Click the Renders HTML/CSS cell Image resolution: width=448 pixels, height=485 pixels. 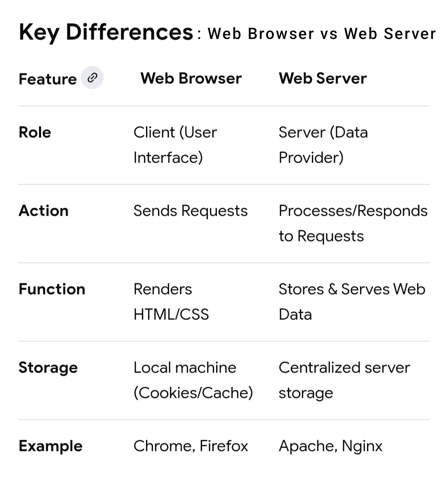pos(171,302)
